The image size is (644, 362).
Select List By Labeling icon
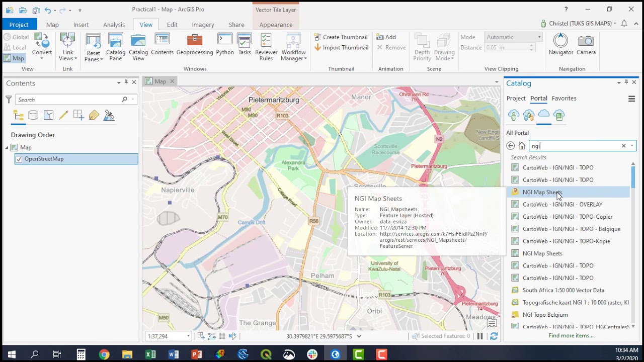(x=94, y=116)
